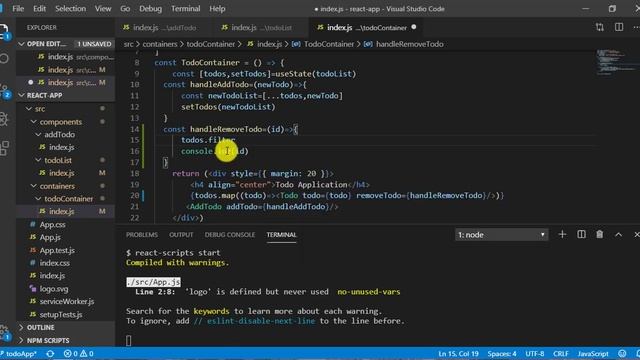Open the Manage gear icon in activity bar
This screenshot has width=640, height=360.
coord(4,332)
